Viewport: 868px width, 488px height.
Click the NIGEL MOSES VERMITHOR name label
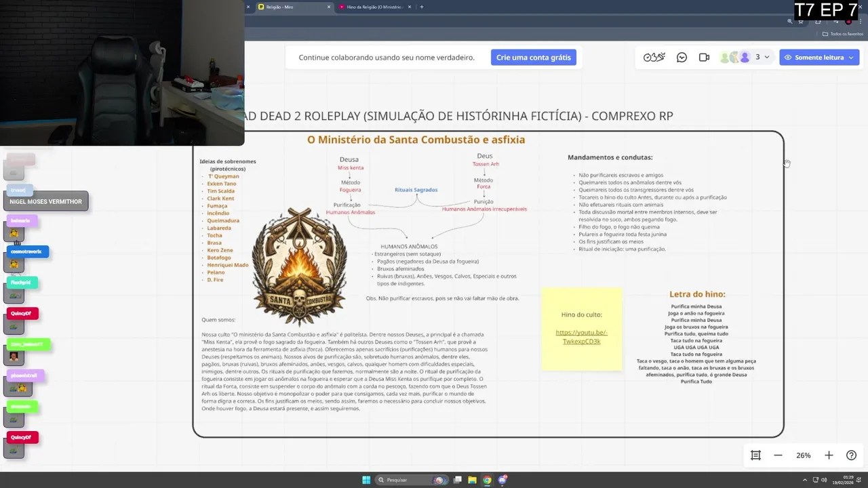coord(45,201)
